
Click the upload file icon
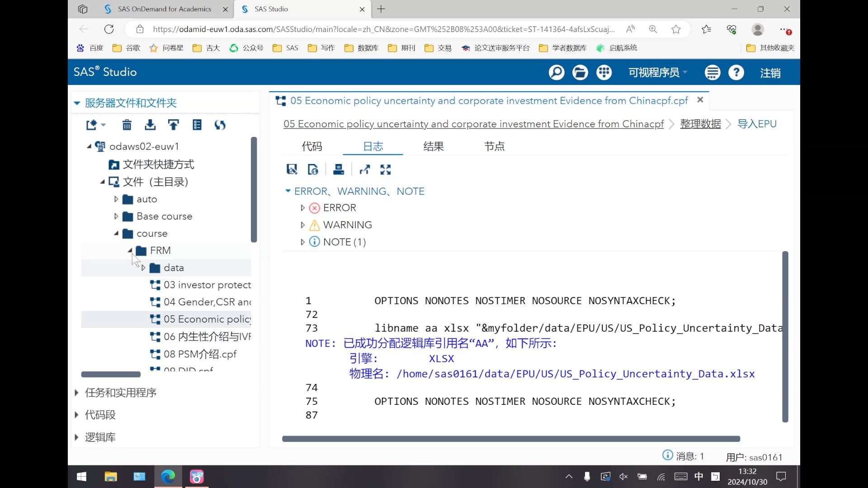point(174,125)
